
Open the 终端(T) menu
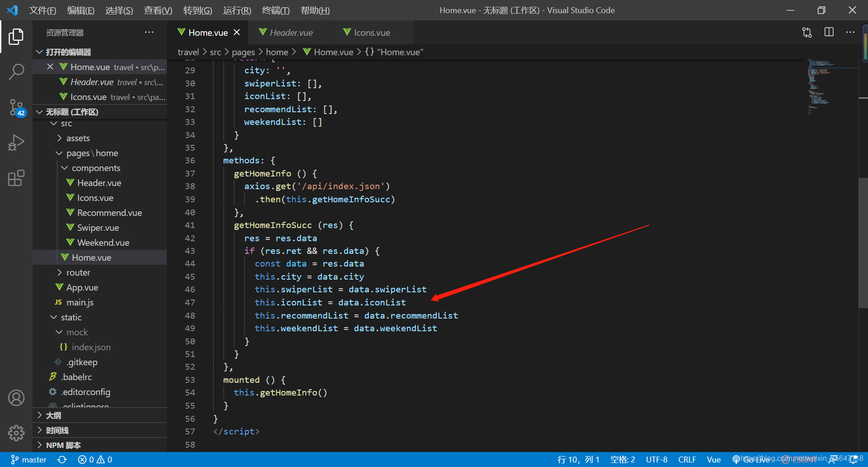pos(276,10)
